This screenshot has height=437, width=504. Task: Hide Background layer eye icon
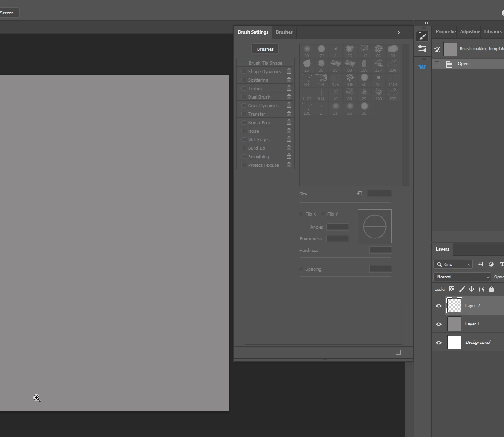coord(439,342)
